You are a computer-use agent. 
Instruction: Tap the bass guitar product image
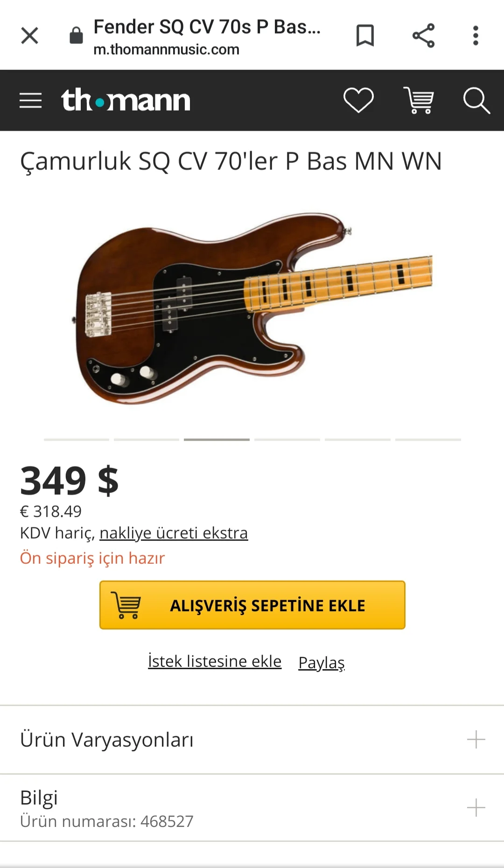coord(252,308)
